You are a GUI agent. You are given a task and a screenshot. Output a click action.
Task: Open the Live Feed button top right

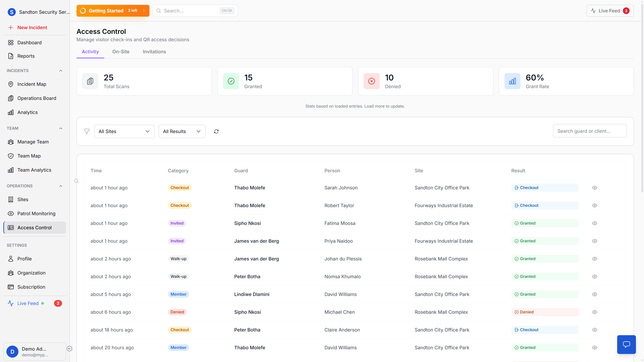click(610, 11)
